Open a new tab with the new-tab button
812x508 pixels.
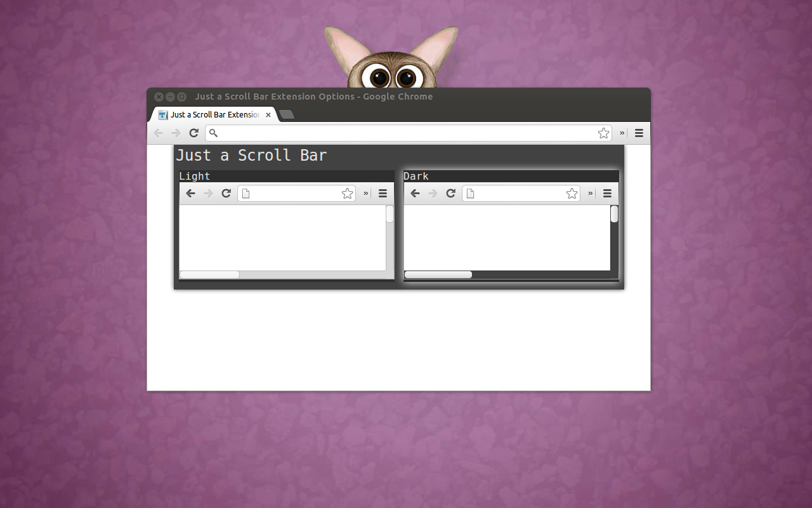pos(287,115)
